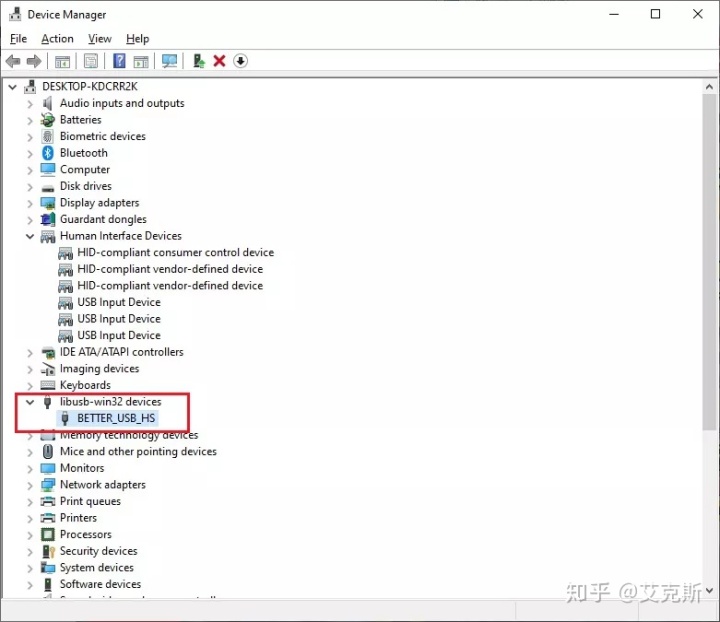This screenshot has height=622, width=720.
Task: Select the Disk drives label
Action: (x=86, y=186)
